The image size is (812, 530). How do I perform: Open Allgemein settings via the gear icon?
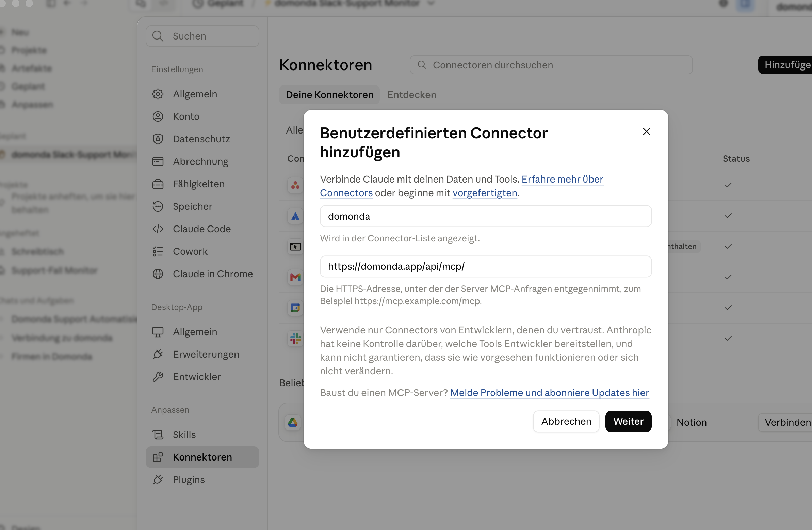pos(158,94)
